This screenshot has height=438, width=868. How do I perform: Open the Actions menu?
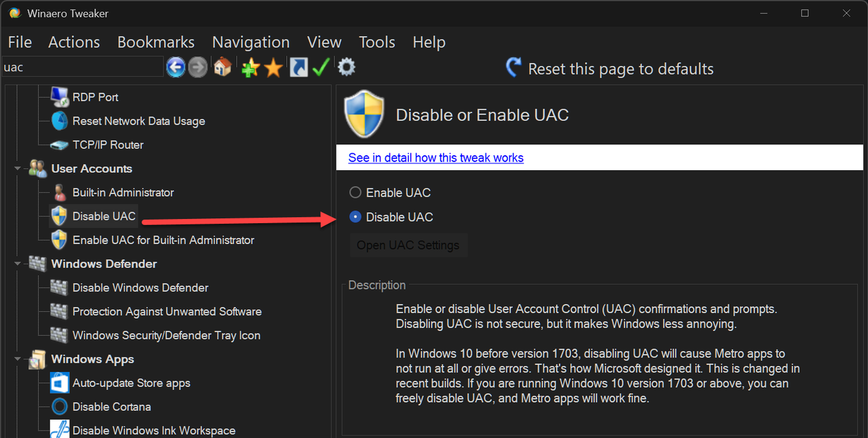(x=74, y=42)
